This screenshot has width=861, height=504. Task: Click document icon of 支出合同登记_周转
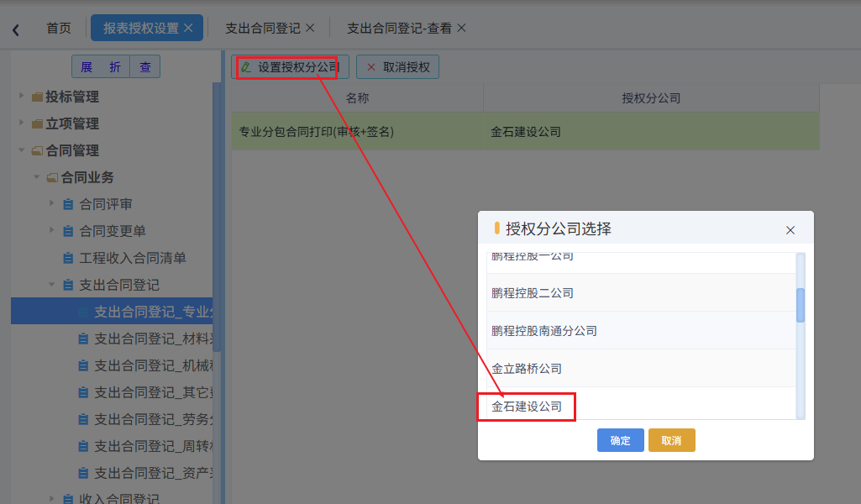[83, 446]
